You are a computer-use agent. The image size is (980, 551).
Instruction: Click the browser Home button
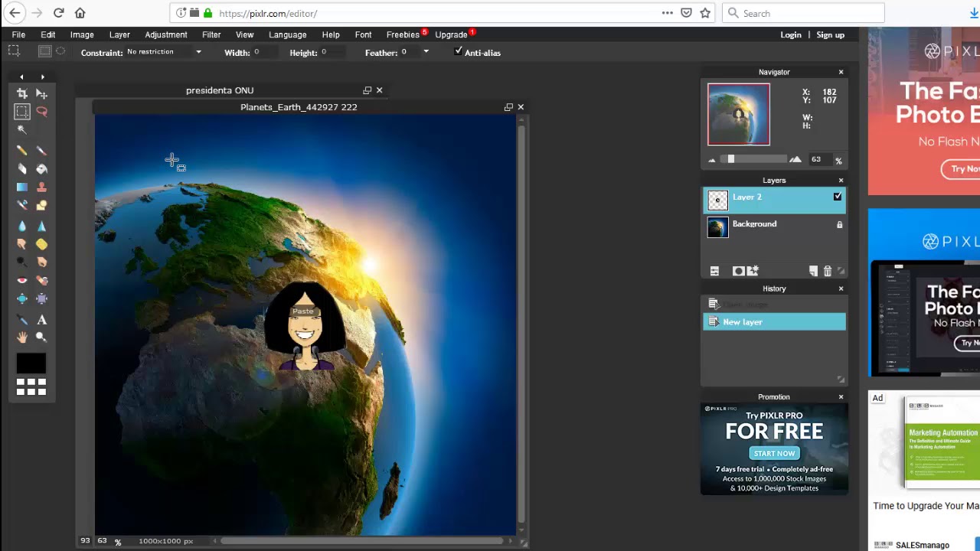80,13
